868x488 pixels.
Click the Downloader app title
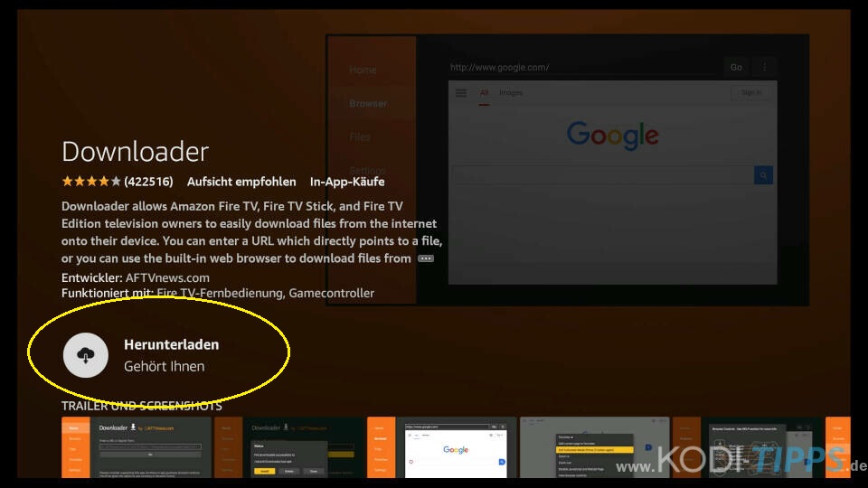135,152
